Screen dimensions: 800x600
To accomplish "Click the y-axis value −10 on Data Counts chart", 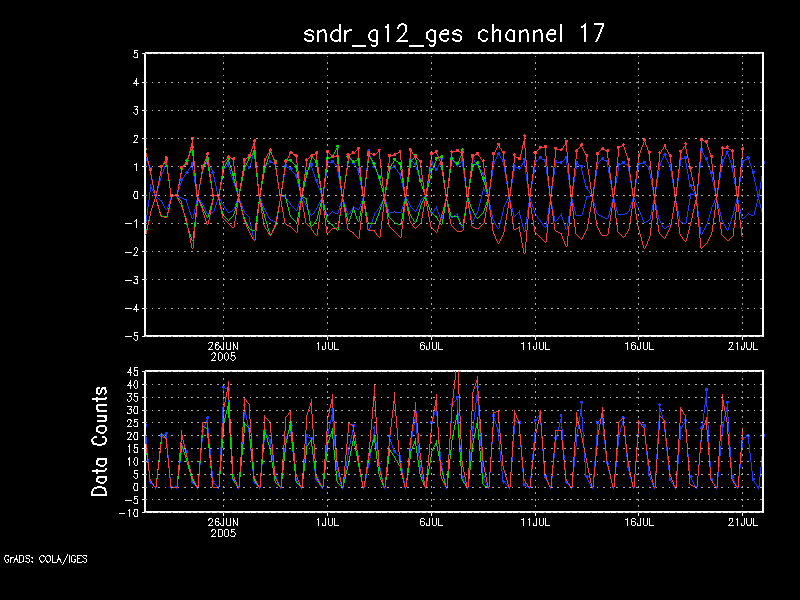I will [x=128, y=513].
